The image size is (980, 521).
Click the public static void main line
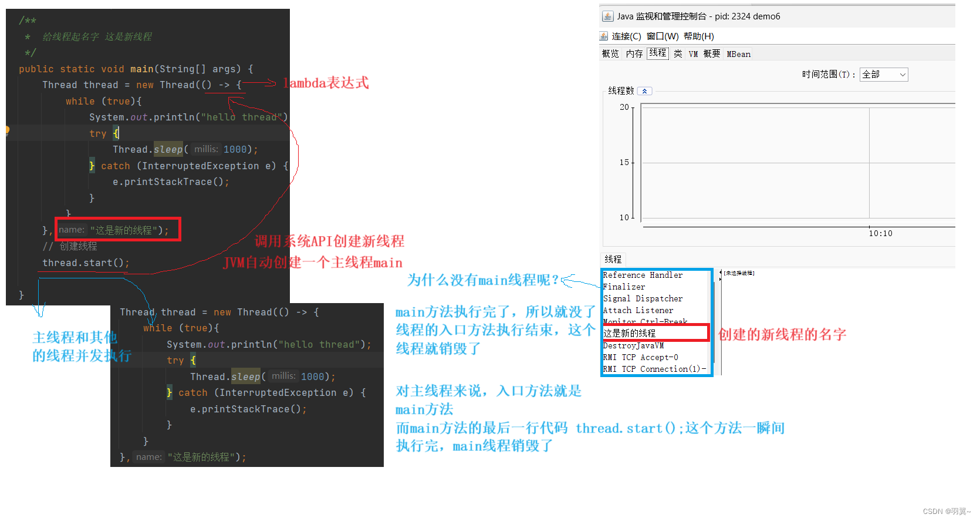click(136, 69)
